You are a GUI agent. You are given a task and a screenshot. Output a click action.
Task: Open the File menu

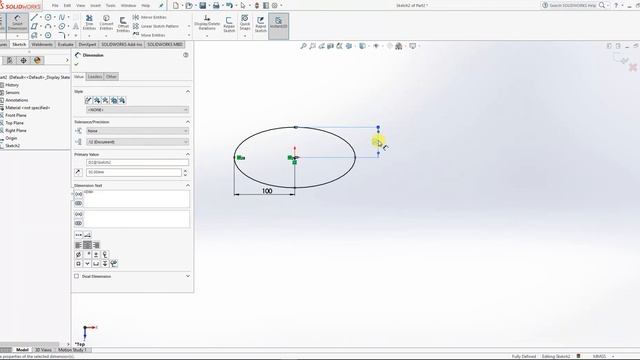click(x=55, y=6)
